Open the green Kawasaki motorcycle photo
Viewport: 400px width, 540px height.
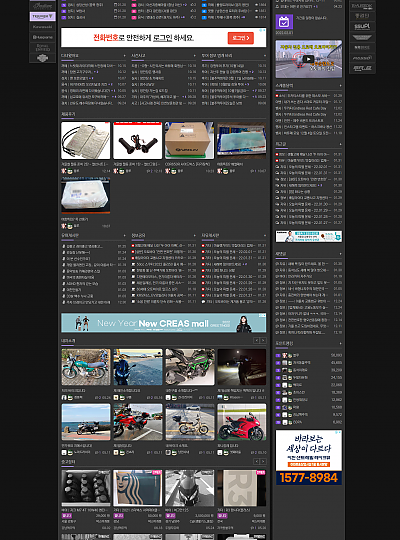[190, 367]
